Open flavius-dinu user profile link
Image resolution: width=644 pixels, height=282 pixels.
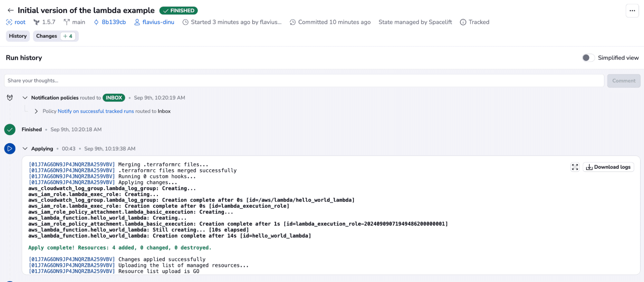158,22
